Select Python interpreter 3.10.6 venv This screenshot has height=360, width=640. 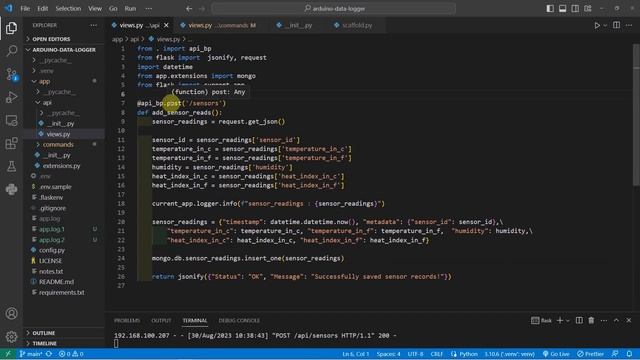(510, 354)
